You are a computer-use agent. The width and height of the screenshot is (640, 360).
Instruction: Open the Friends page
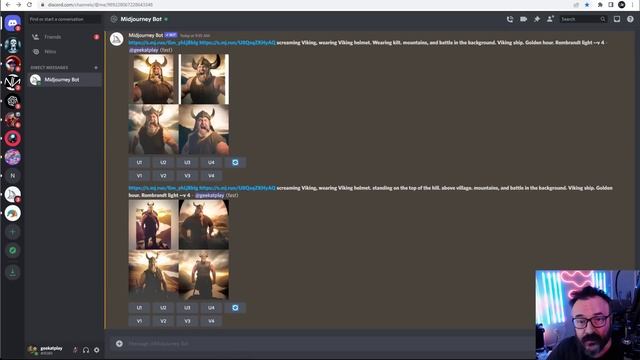[x=64, y=37]
